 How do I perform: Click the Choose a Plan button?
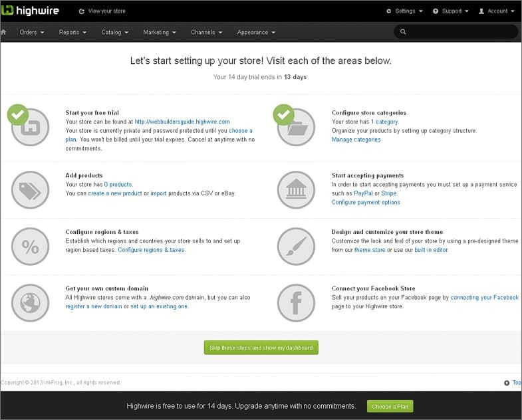point(390,406)
